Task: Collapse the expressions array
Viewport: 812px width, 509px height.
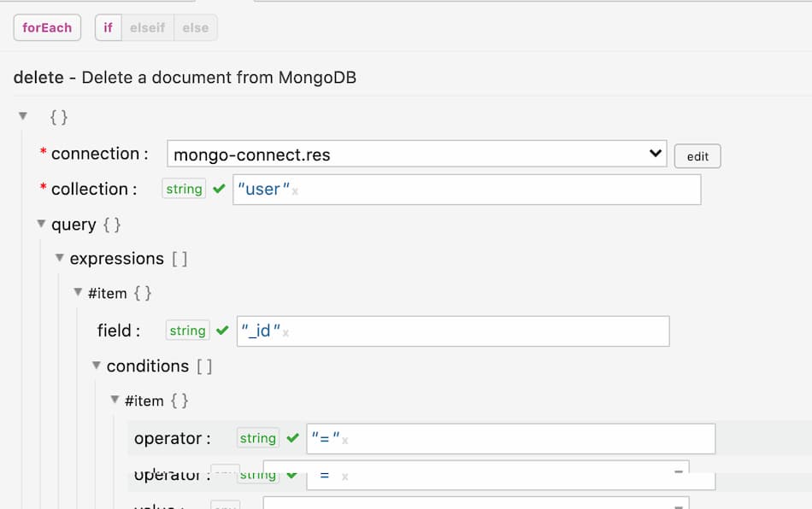Action: click(x=60, y=258)
